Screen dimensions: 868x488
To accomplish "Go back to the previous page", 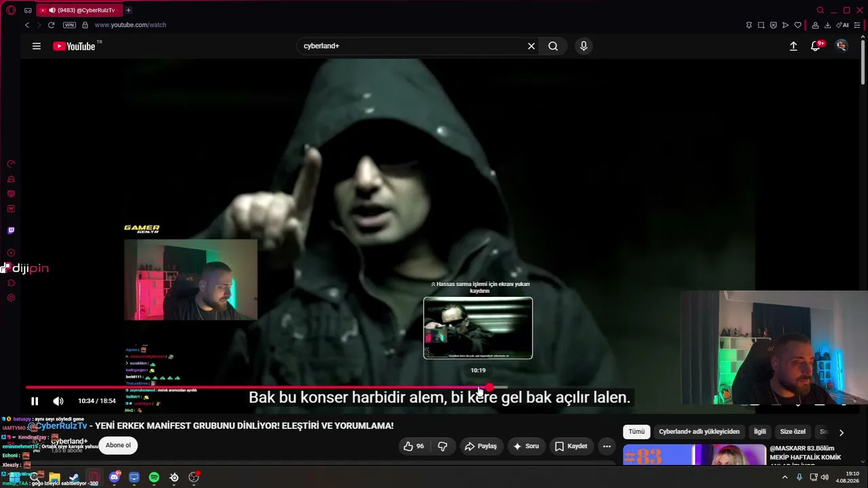I will pyautogui.click(x=27, y=25).
